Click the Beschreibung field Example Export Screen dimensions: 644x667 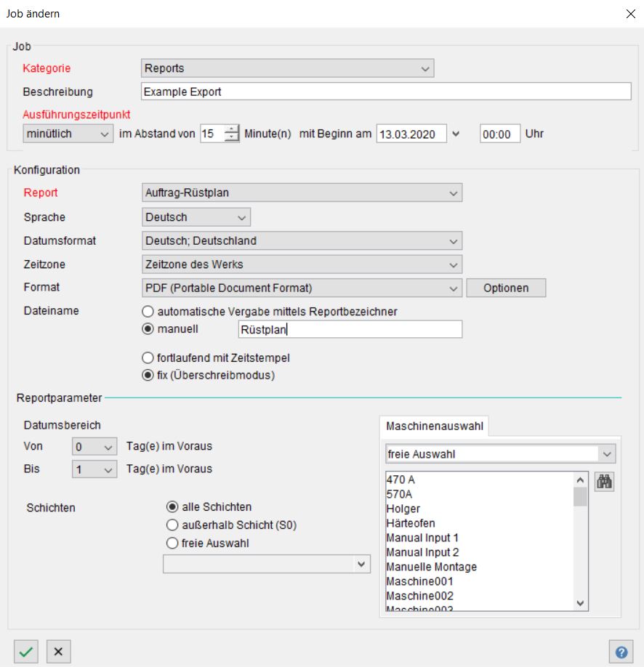click(x=386, y=92)
